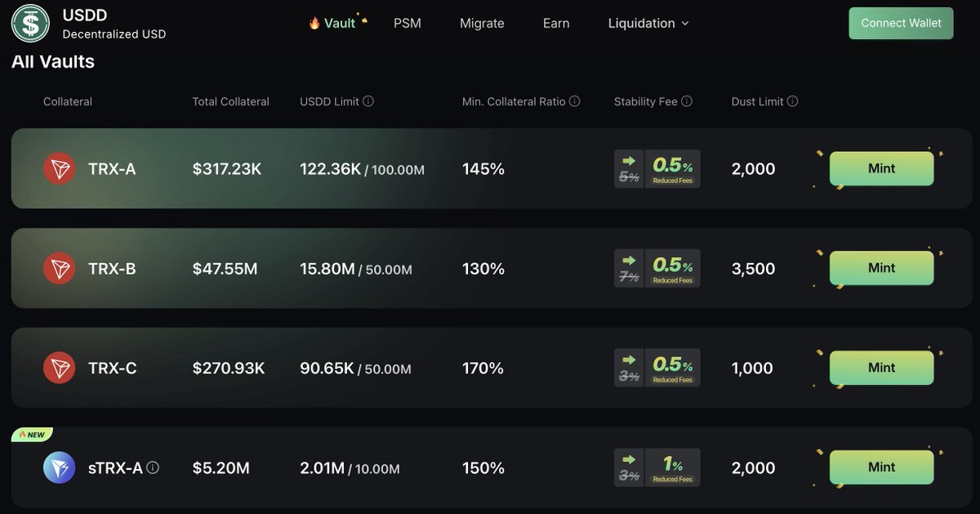Screen dimensions: 980x514
Task: Click the 3,500 dust limit value
Action: [x=754, y=269]
